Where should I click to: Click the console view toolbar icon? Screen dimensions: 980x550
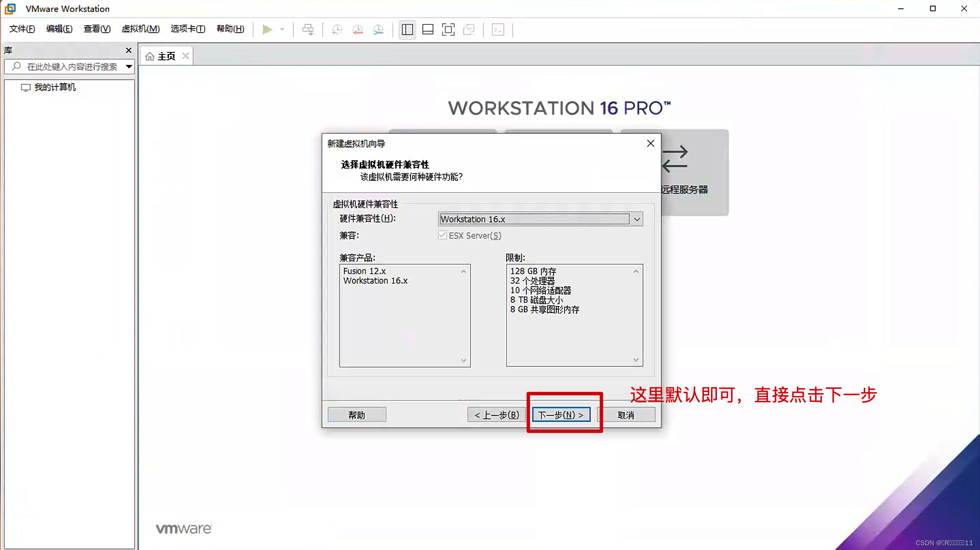click(498, 29)
